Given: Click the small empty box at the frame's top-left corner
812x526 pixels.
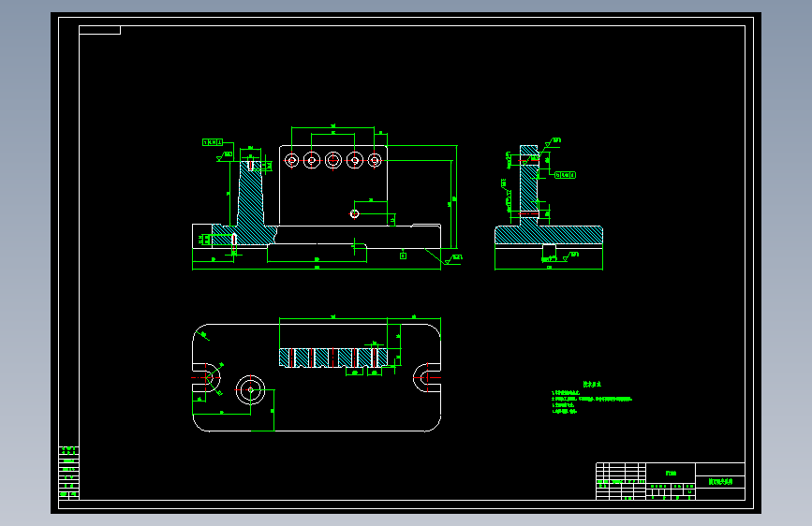Looking at the screenshot, I should coord(100,30).
